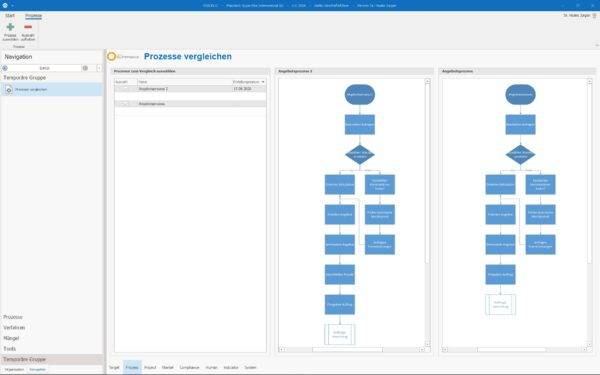This screenshot has height=375, width=600.
Task: Click the green plus Prozess auswählen icon
Action: pos(10,27)
